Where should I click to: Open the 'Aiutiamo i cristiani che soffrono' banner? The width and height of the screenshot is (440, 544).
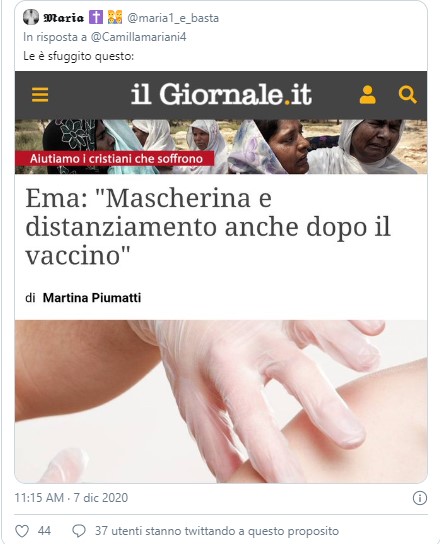pos(115,159)
